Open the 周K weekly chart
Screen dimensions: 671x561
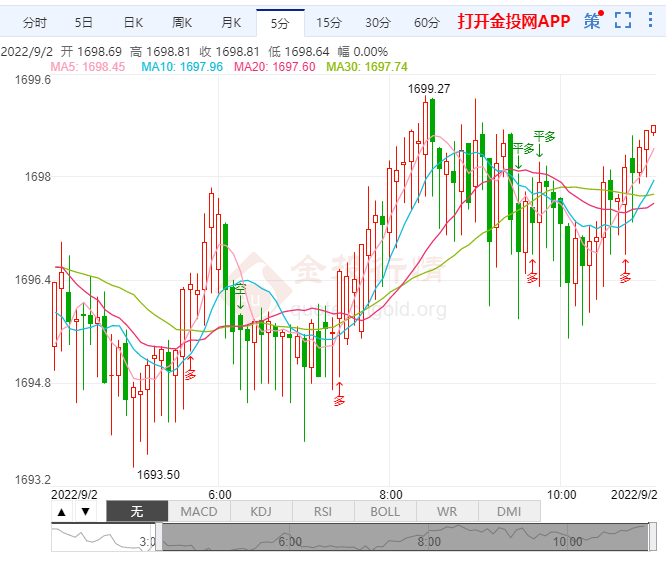coord(181,22)
